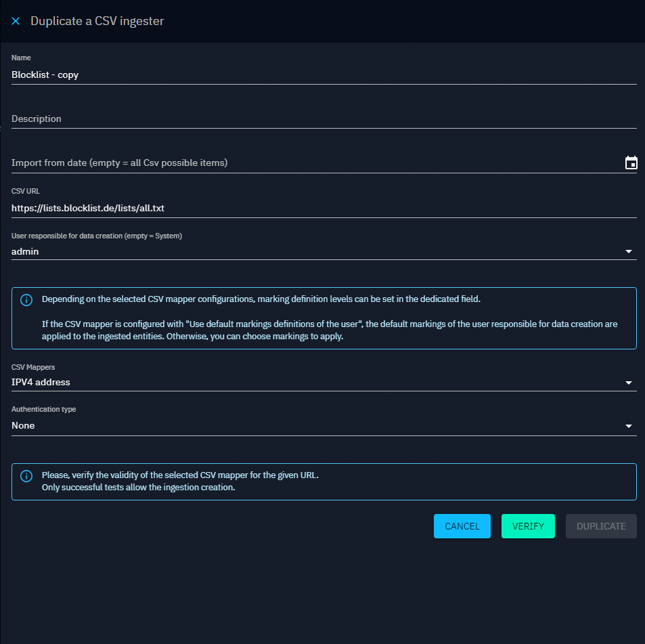
Task: Expand the Authentication type dropdown arrow
Action: pyautogui.click(x=629, y=426)
